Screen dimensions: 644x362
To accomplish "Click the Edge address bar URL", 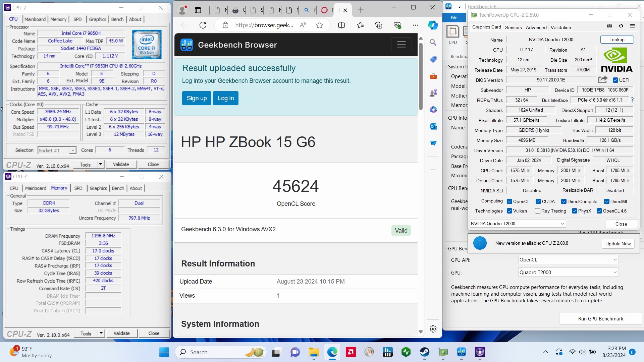I will [x=264, y=25].
